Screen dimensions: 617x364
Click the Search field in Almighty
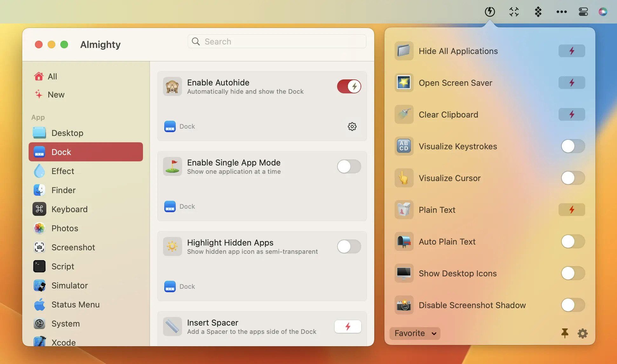(x=277, y=42)
